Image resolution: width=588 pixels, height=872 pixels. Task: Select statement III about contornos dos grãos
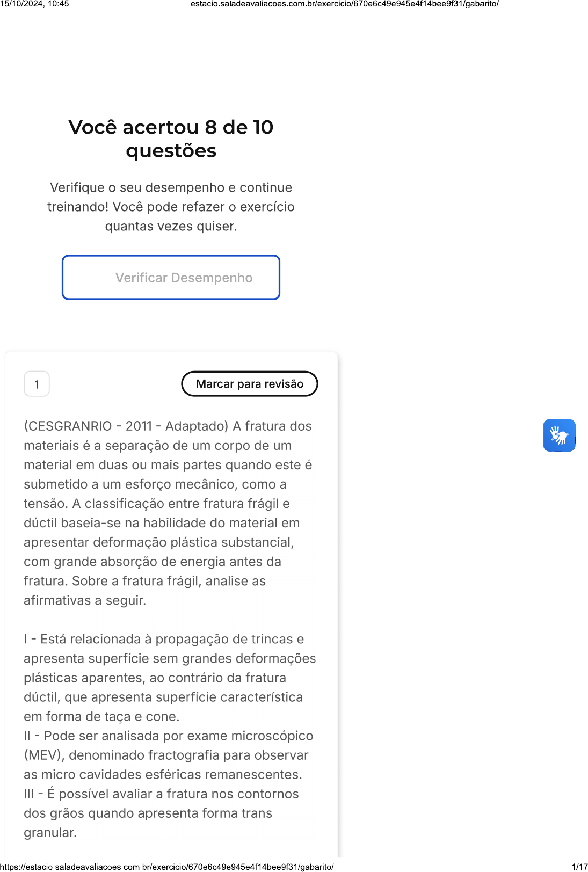pyautogui.click(x=161, y=813)
